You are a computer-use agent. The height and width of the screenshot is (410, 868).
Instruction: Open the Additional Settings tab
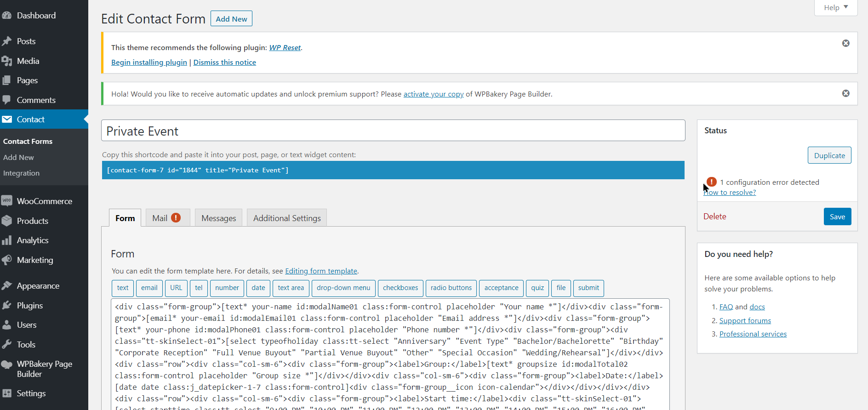(x=287, y=218)
